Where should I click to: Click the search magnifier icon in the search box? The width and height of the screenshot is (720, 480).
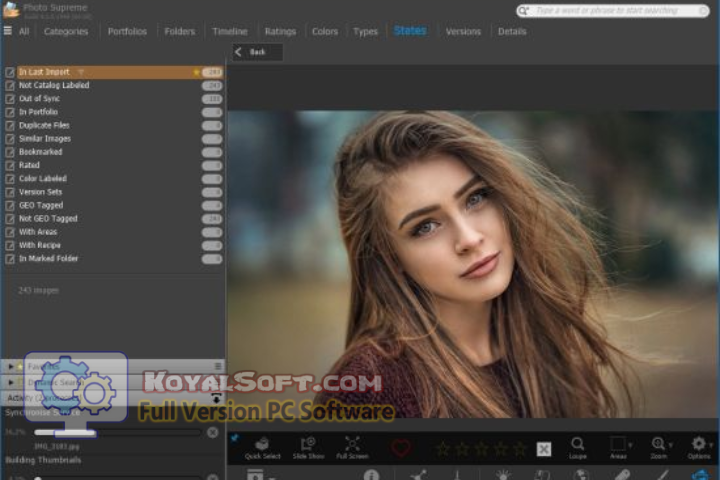[x=523, y=11]
